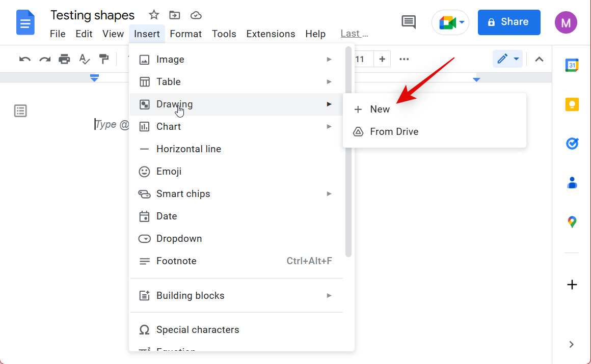Click the Redo toolbar icon

(x=45, y=59)
